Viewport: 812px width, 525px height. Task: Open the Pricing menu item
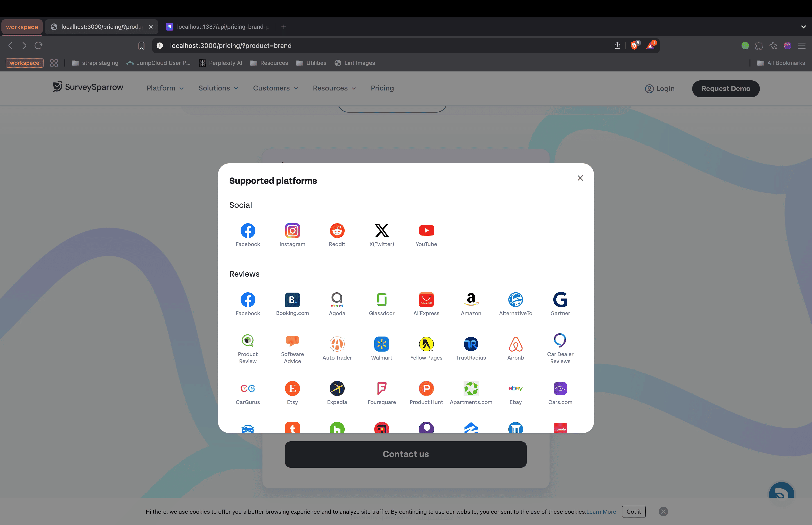(x=382, y=88)
